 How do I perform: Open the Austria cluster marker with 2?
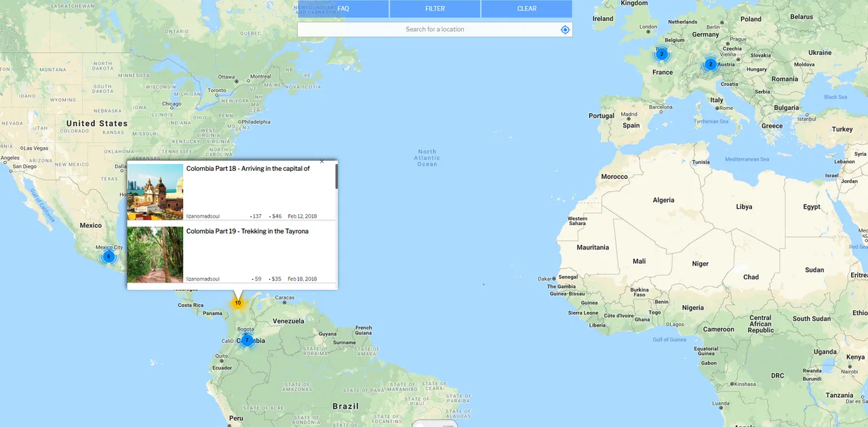point(710,64)
